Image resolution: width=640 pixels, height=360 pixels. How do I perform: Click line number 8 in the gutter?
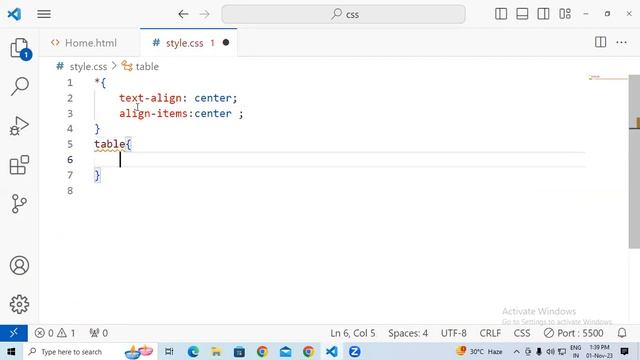point(70,190)
